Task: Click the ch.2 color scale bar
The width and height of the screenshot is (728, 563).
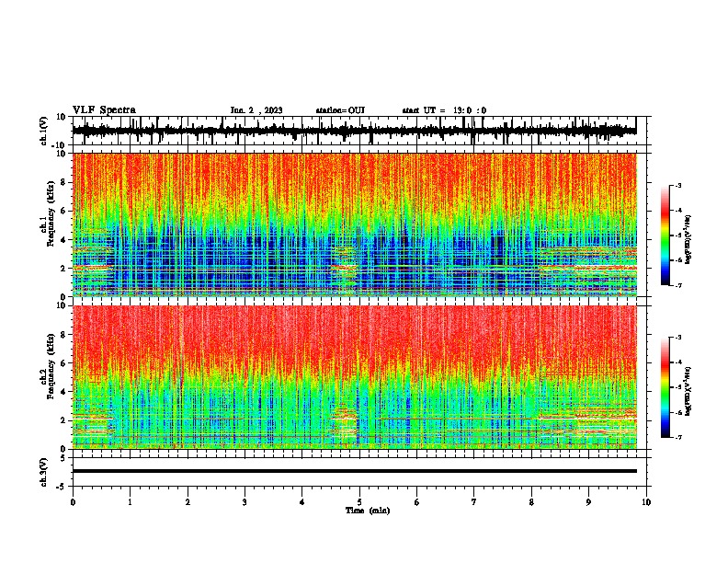Action: (x=665, y=387)
